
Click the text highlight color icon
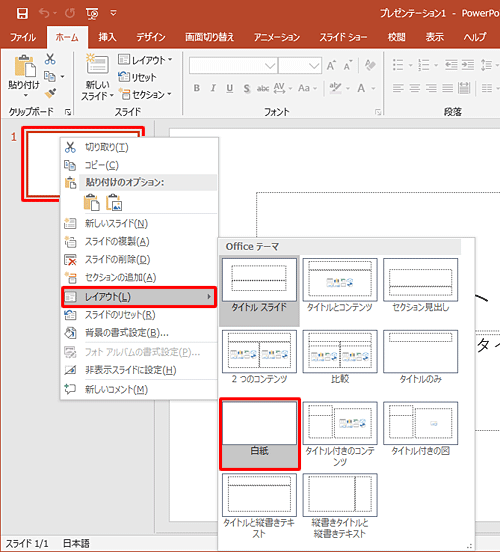coord(335,88)
